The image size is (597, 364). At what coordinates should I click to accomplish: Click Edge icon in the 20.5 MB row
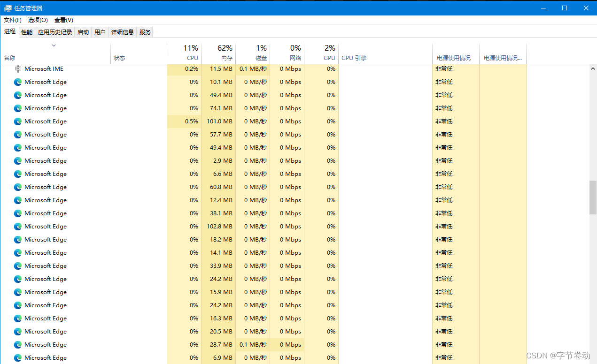tap(18, 332)
